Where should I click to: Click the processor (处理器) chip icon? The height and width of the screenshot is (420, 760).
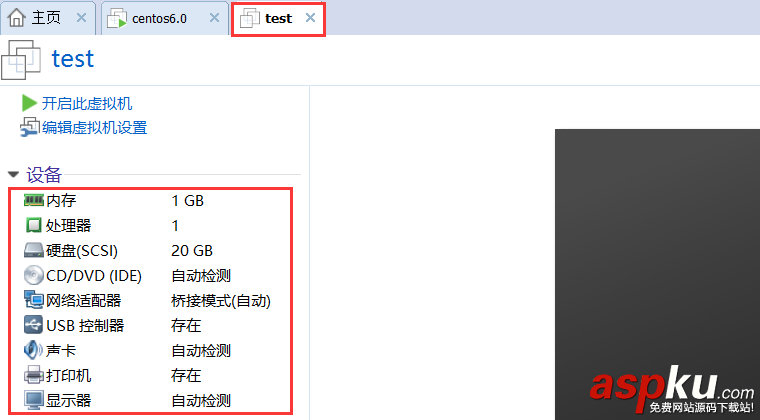pos(33,226)
